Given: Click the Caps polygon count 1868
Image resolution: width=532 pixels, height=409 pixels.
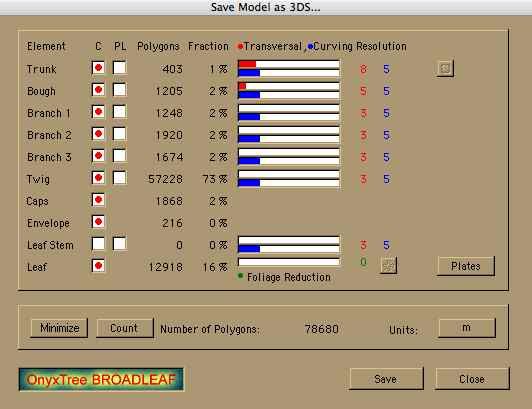Looking at the screenshot, I should coord(169,201).
